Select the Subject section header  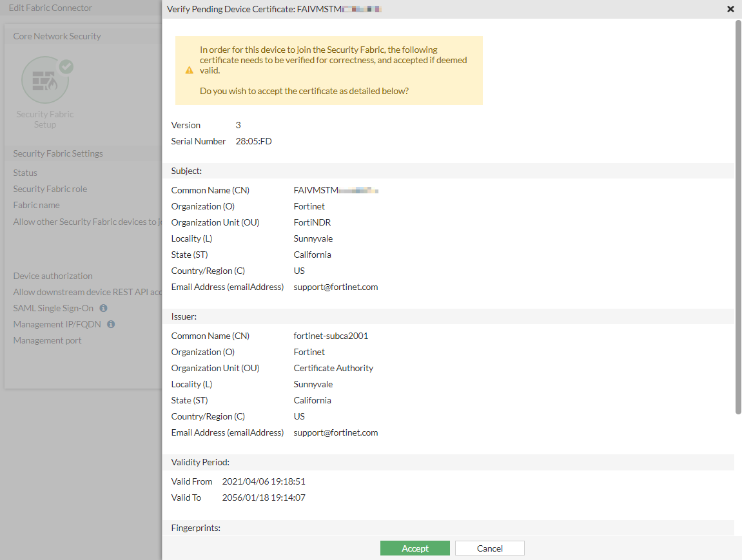pyautogui.click(x=186, y=171)
